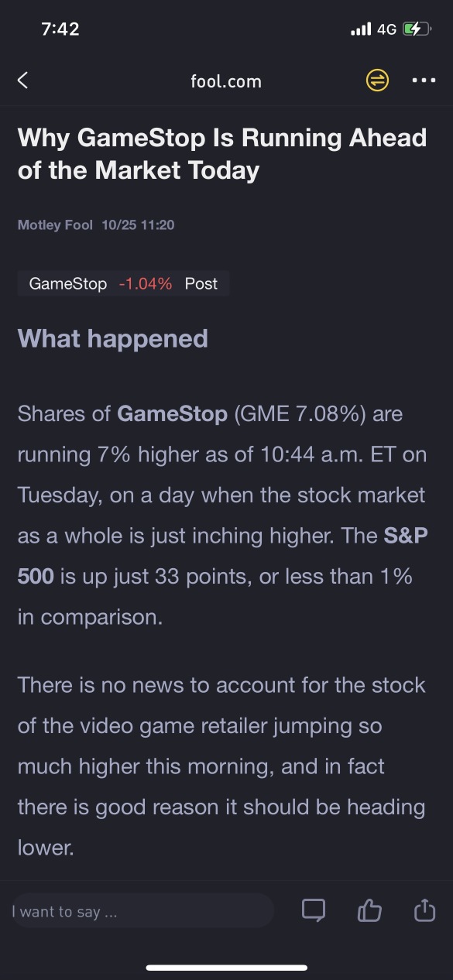The height and width of the screenshot is (980, 453).
Task: Tap the battery charging indicator
Action: [x=417, y=29]
